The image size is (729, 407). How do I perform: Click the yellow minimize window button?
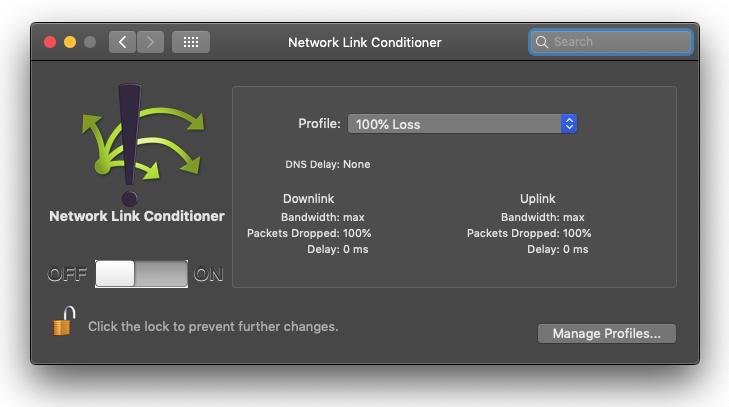tap(70, 42)
